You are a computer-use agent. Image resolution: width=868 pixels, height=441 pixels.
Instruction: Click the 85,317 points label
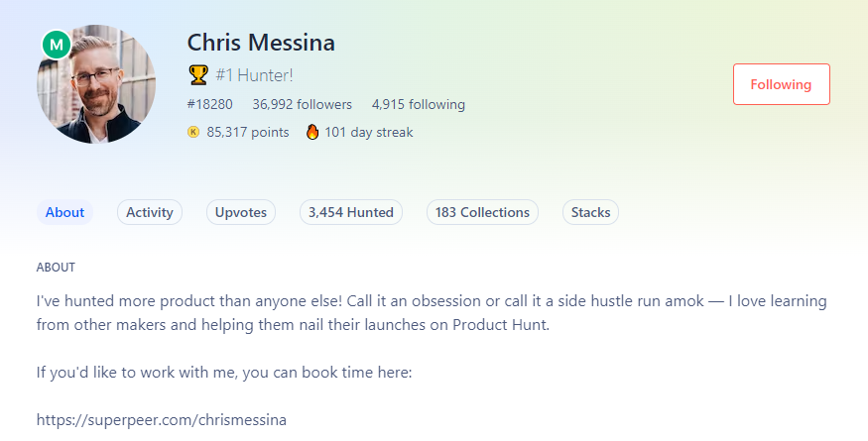(x=248, y=132)
